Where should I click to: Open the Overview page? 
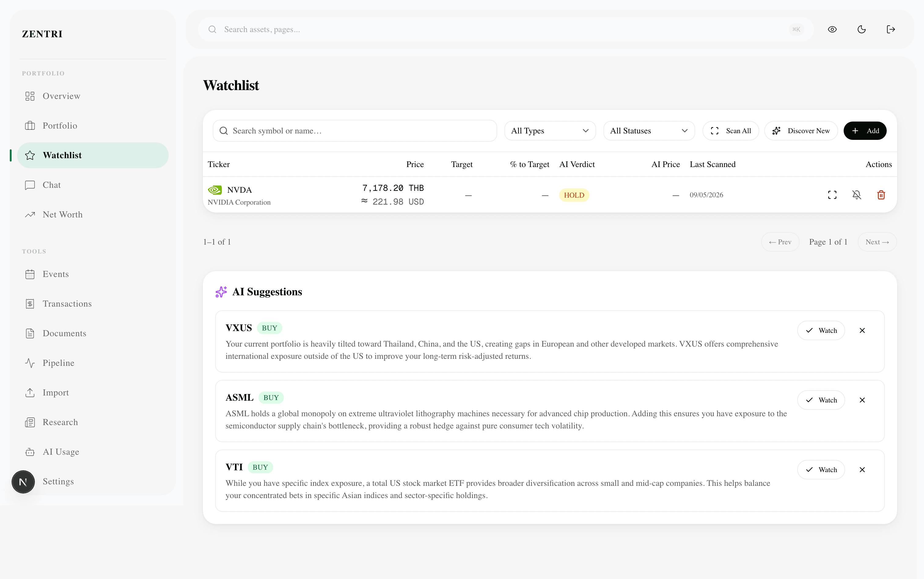point(93,96)
